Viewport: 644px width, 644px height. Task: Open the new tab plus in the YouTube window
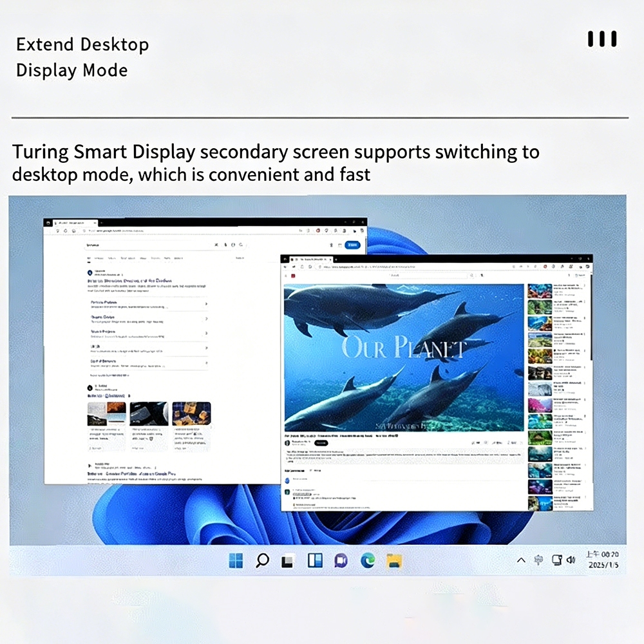click(336, 260)
